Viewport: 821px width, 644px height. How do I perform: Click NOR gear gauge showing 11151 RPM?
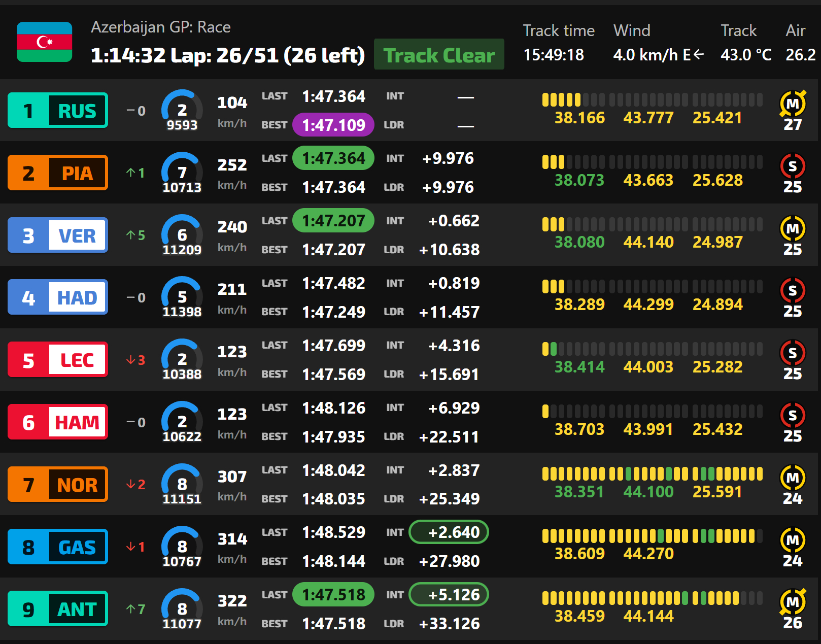[x=182, y=484]
